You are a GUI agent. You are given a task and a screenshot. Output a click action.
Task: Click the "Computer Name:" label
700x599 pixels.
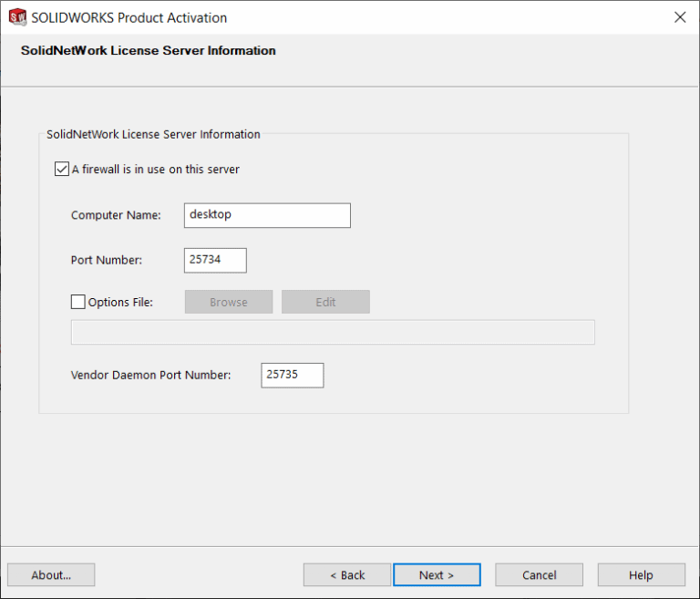[116, 215]
